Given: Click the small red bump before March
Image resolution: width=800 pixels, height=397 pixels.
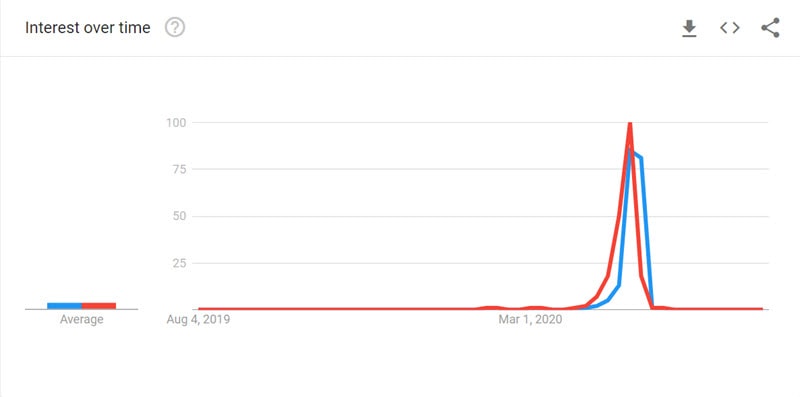Looking at the screenshot, I should (x=491, y=308).
